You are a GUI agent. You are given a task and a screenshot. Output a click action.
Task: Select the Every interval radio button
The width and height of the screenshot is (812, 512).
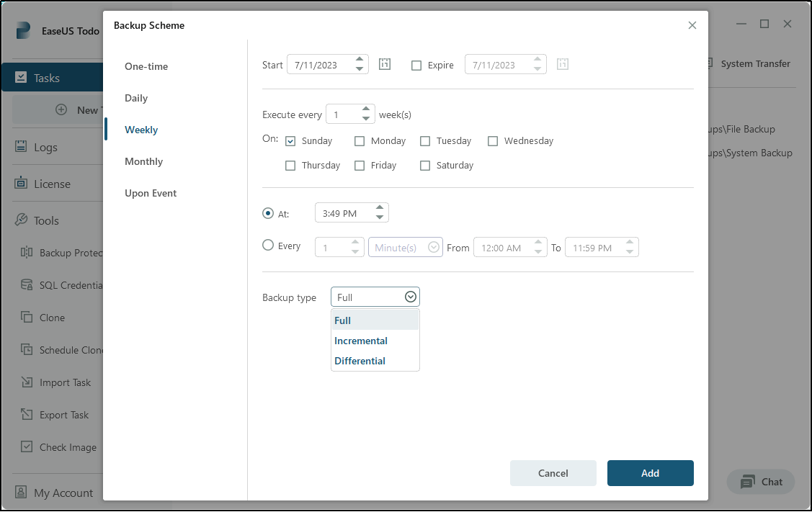268,246
